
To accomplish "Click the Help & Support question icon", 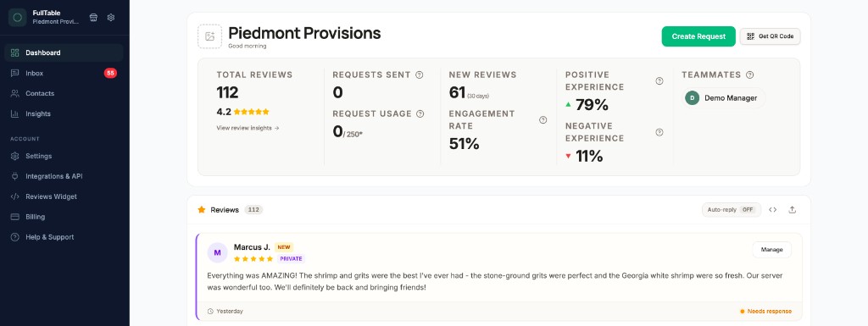I will pos(15,237).
